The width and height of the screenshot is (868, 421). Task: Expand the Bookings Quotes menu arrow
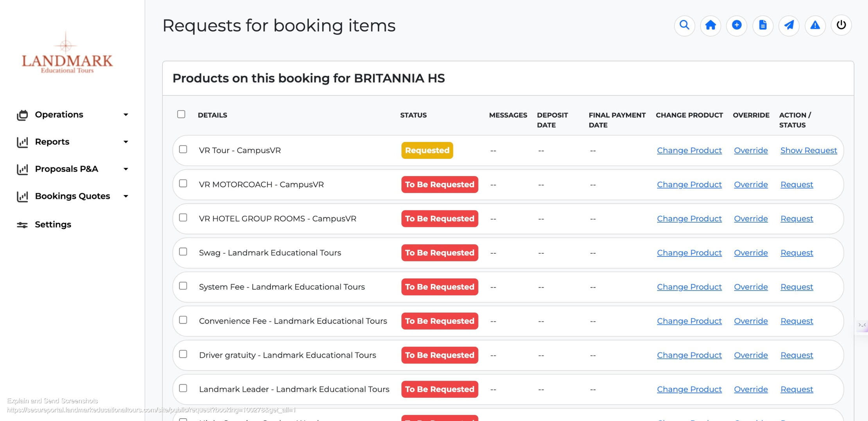(126, 196)
